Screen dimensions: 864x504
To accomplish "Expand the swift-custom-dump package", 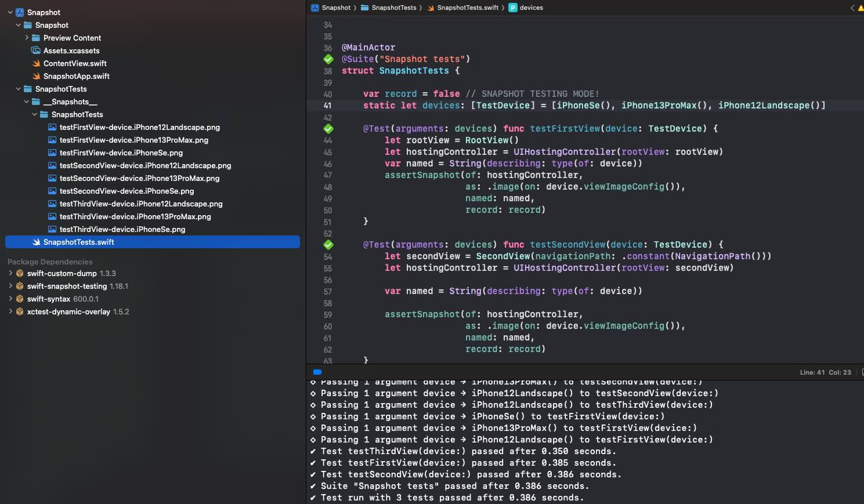I will pos(10,273).
